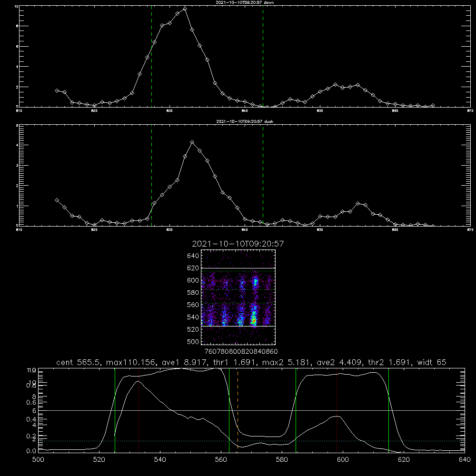Click the '560' x-axis label of bottom plot

(221, 460)
